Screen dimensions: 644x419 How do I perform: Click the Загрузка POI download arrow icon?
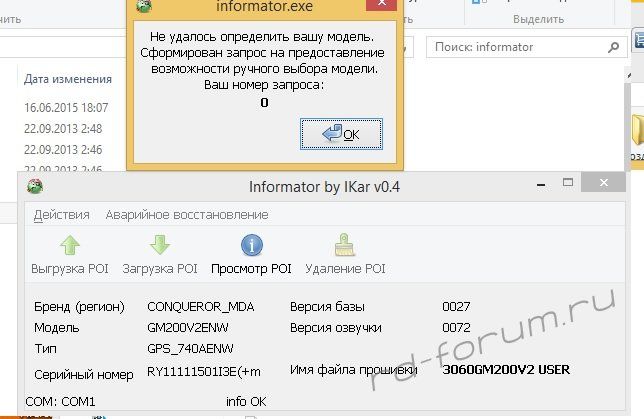160,245
